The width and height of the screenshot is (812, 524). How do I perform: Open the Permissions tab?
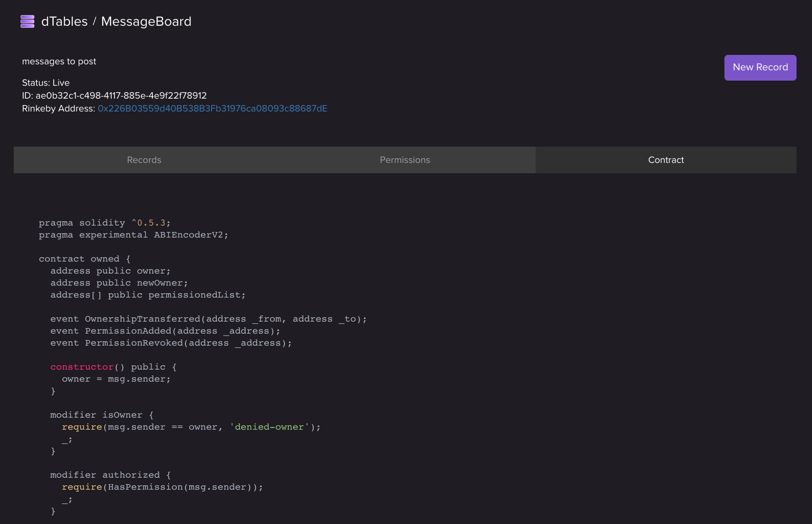point(405,160)
